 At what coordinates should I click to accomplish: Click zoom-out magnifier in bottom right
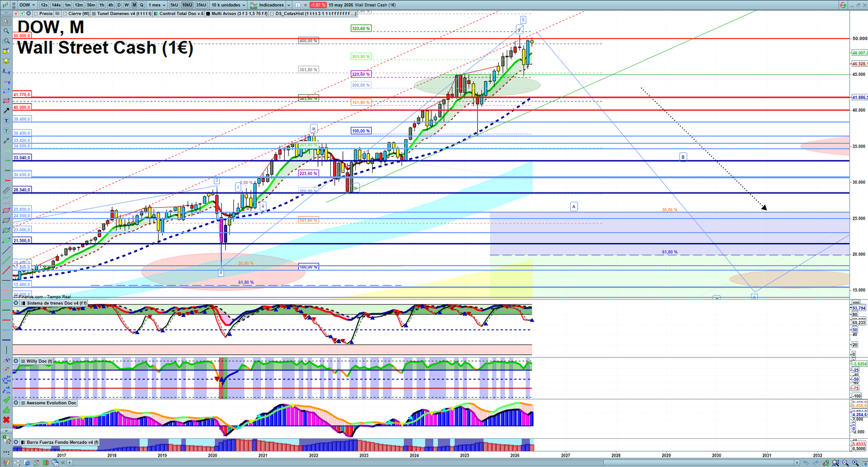845,463
